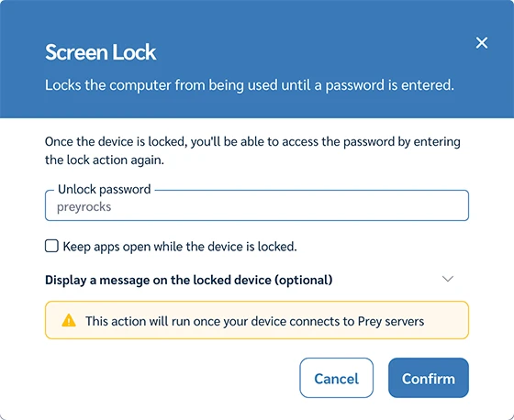Image resolution: width=514 pixels, height=420 pixels.
Task: Click the word 'Confirm' on the blue button
Action: tap(429, 379)
